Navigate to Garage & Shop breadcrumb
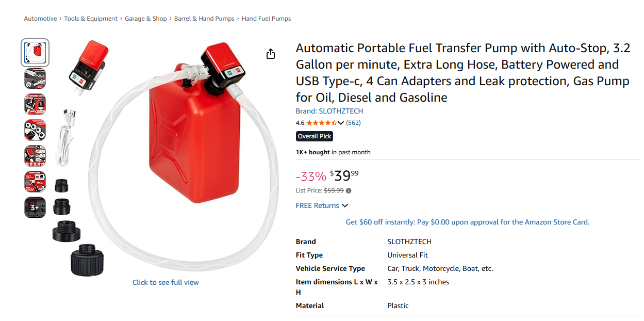 point(146,19)
